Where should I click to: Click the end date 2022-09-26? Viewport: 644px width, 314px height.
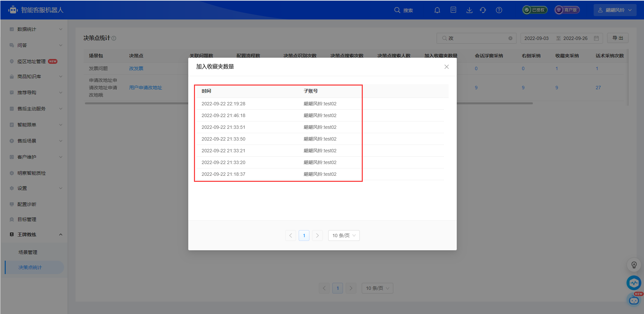coord(575,38)
